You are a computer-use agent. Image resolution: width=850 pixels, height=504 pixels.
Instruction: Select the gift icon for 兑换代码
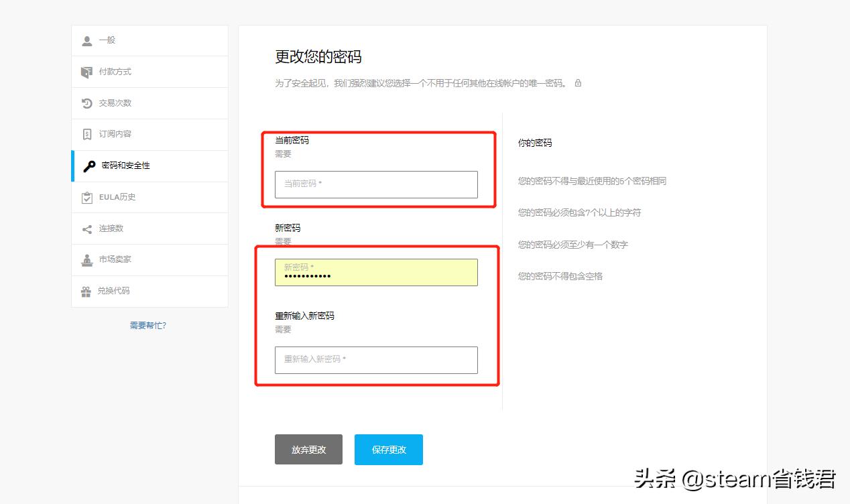(87, 291)
